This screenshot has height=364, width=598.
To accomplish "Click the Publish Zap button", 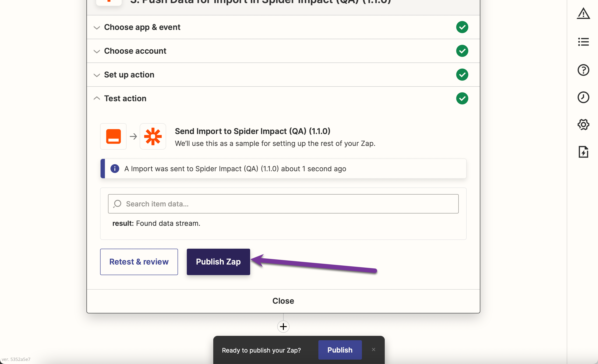I will pyautogui.click(x=218, y=262).
